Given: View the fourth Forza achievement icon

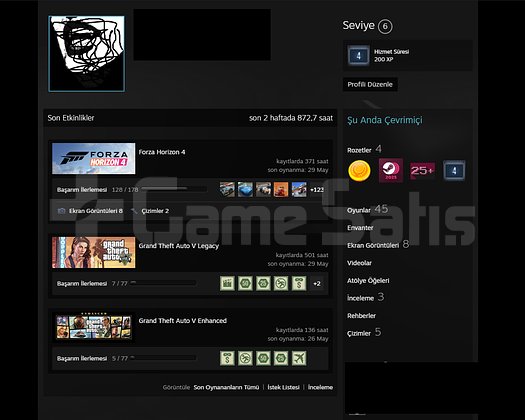Looking at the screenshot, I should coord(281,190).
